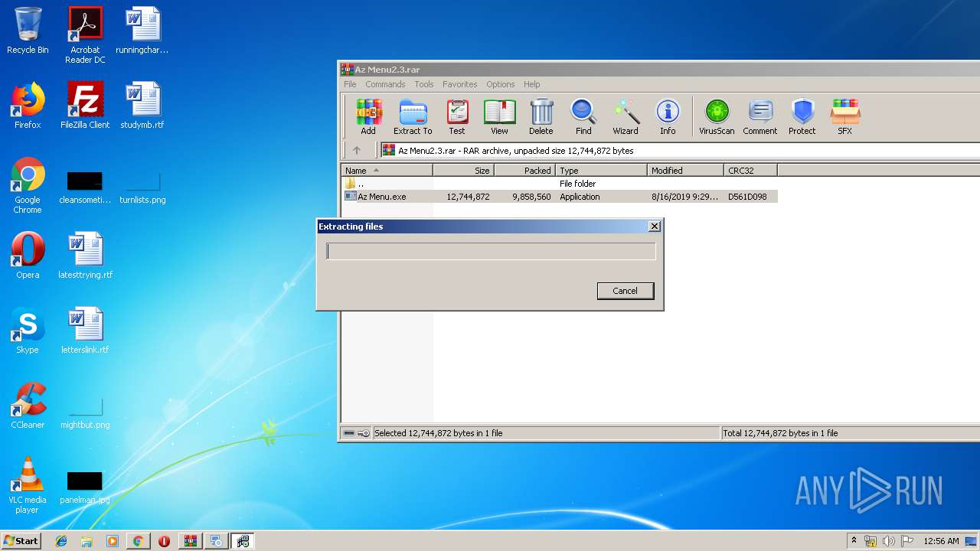Show hidden system tray icons
Viewport: 980px width, 551px height.
pos(854,541)
